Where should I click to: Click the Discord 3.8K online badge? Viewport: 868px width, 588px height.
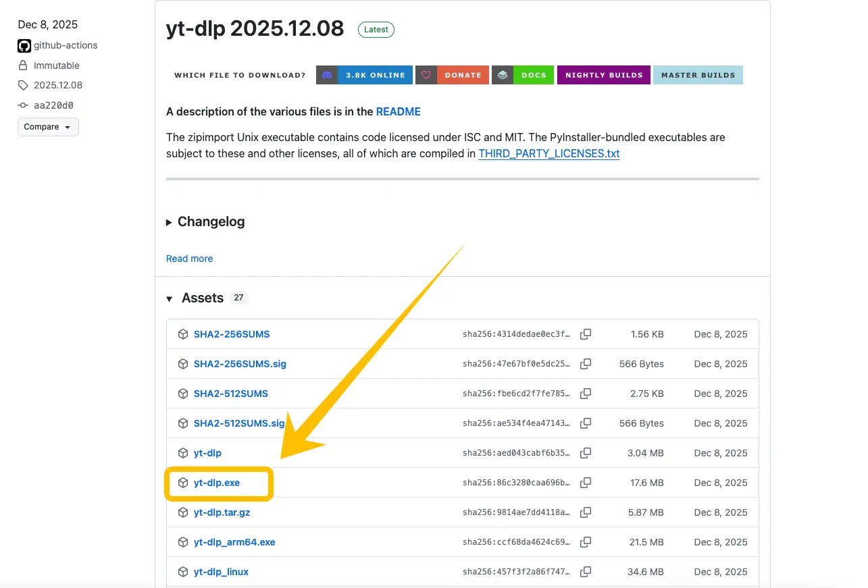pos(364,75)
